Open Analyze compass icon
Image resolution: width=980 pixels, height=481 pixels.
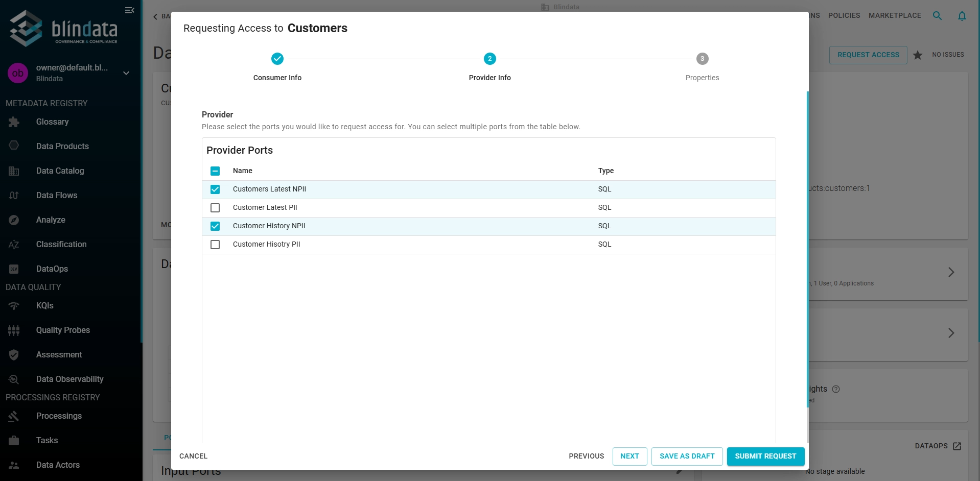(x=14, y=220)
